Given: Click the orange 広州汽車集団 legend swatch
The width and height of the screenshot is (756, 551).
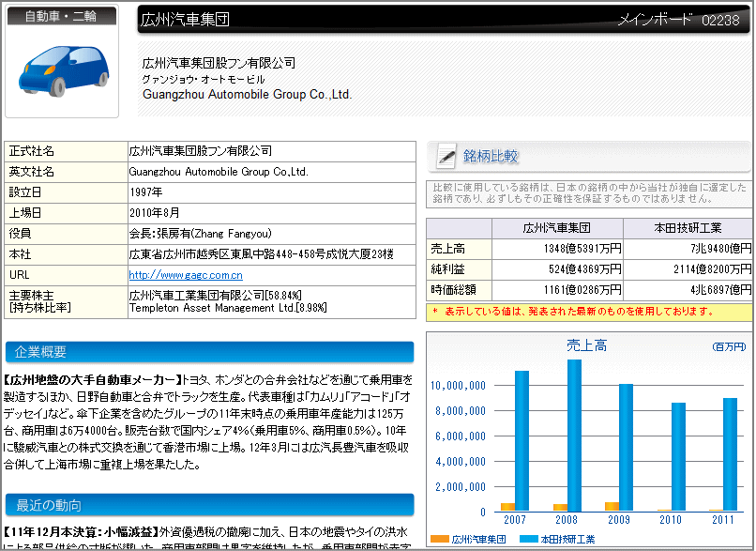Looking at the screenshot, I should pyautogui.click(x=440, y=539).
